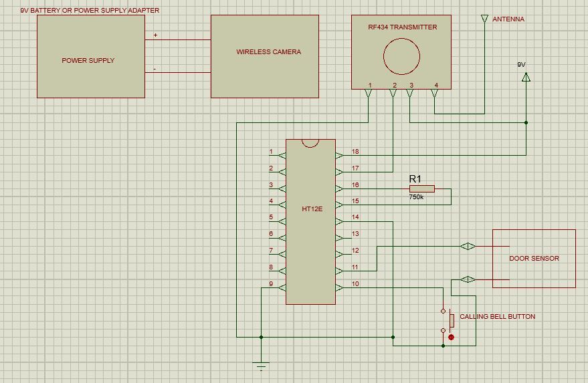Select the CALLING BELL BUTTON label

497,317
